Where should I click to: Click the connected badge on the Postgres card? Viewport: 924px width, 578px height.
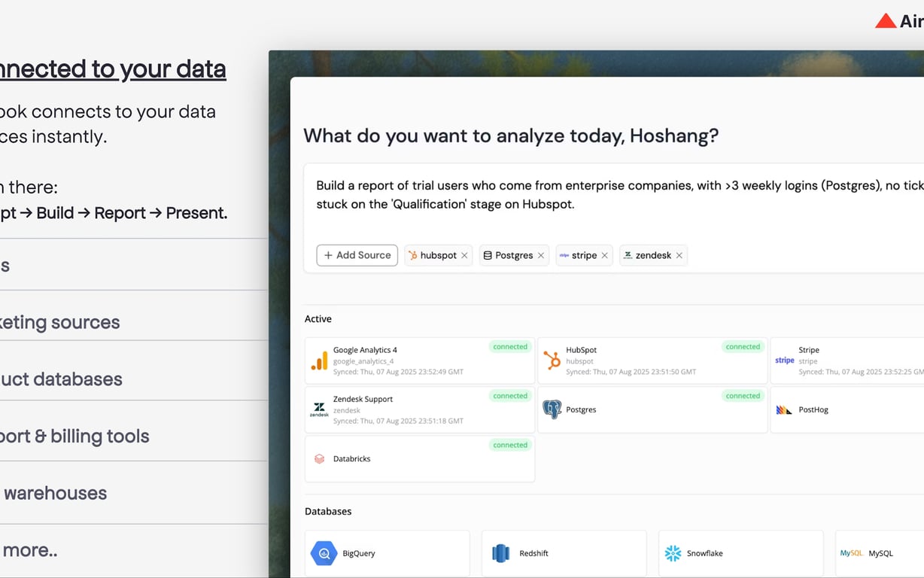pyautogui.click(x=743, y=395)
